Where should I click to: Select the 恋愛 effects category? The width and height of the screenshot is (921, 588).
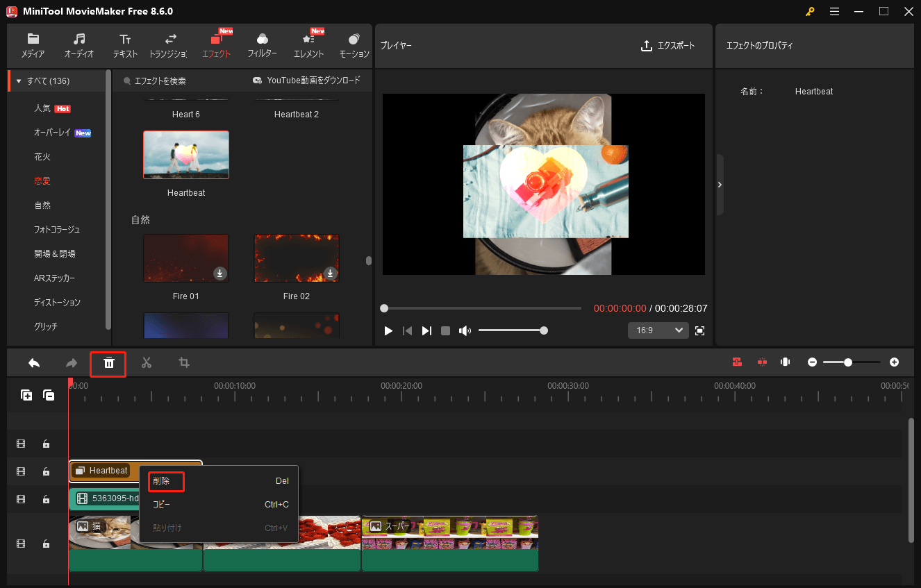pos(42,180)
